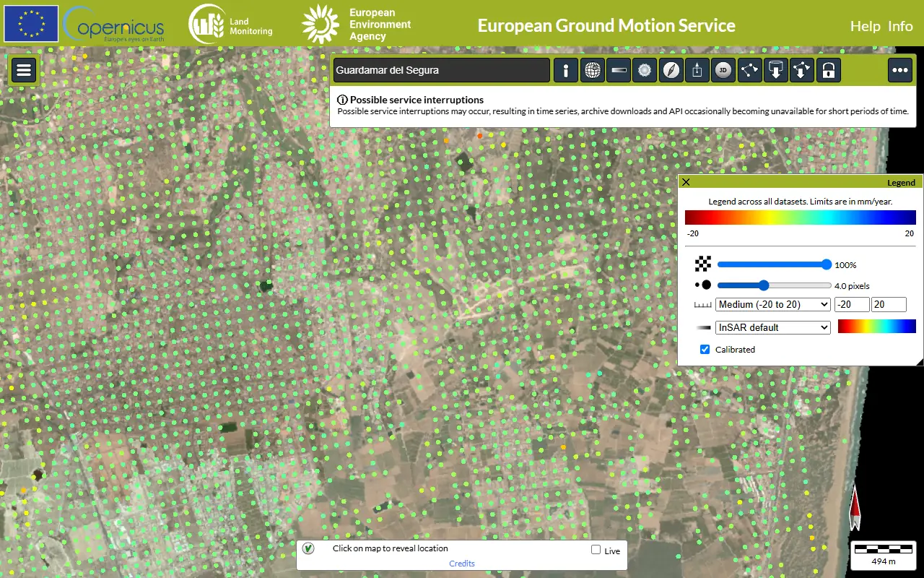Click the European Environment Agency logo
Image resolution: width=924 pixels, height=578 pixels.
357,24
